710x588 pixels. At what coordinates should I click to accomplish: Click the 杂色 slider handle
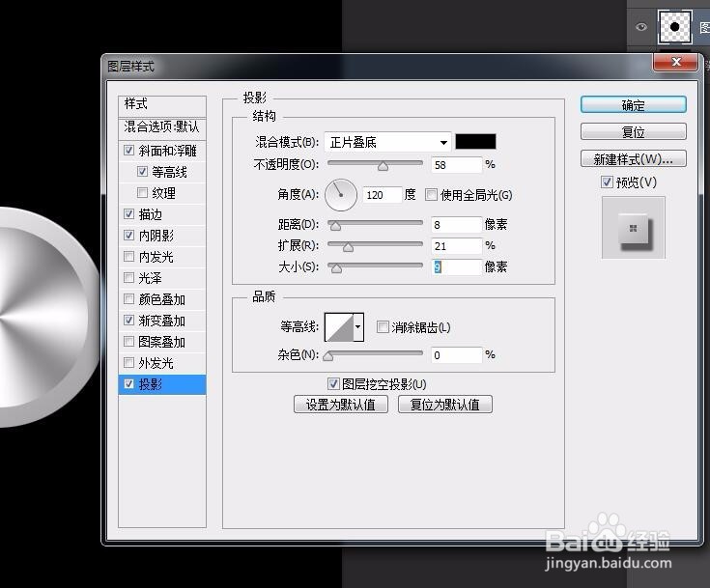click(x=328, y=356)
